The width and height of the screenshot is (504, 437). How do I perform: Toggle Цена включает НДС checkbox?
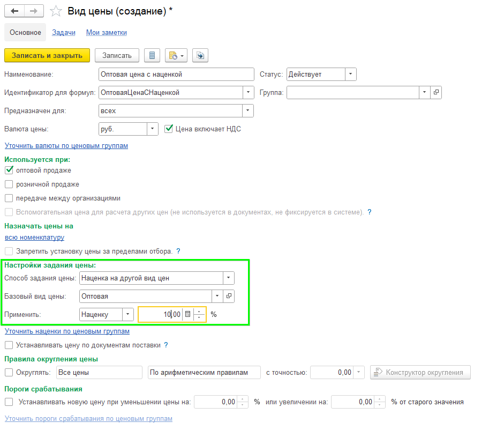coord(168,129)
